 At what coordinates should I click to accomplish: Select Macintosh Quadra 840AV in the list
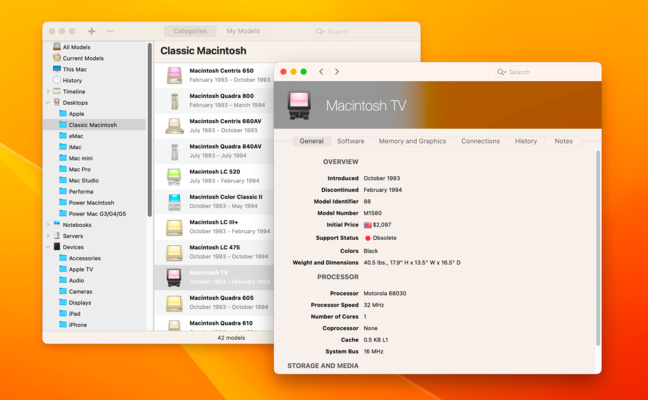214,151
